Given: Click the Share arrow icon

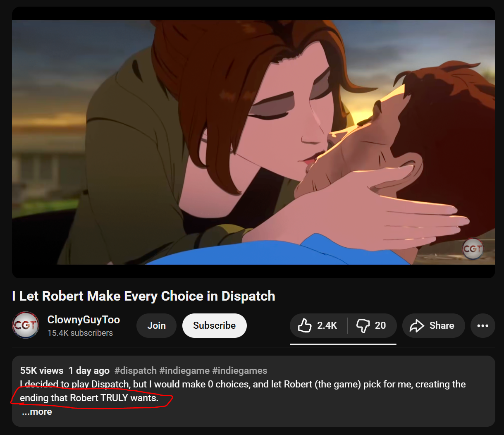Looking at the screenshot, I should tap(417, 326).
